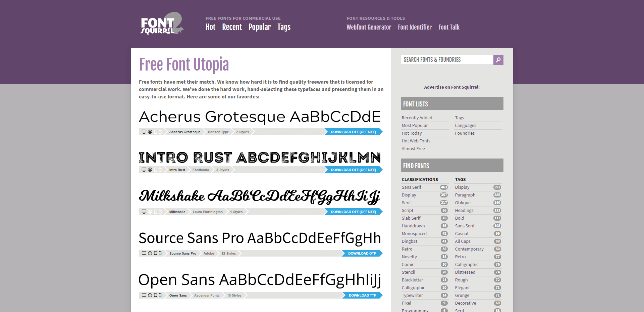This screenshot has width=644, height=312.
Task: Show the 10 Styles of Open Sans
Action: tap(234, 295)
